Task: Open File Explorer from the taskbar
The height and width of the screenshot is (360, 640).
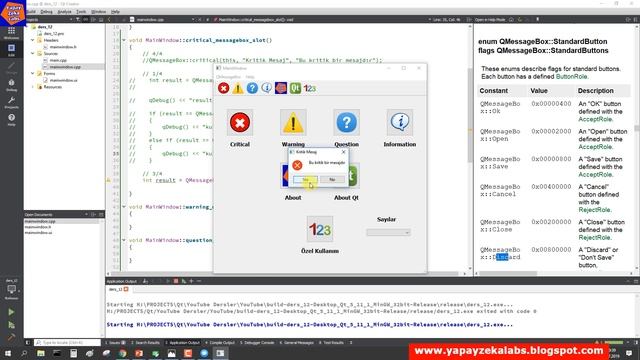Action: coord(41,353)
